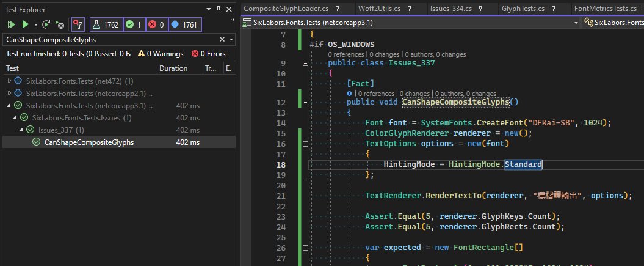
Task: Collapse the SixLabors.Fonts.Tests.Issues node
Action: coord(16,117)
